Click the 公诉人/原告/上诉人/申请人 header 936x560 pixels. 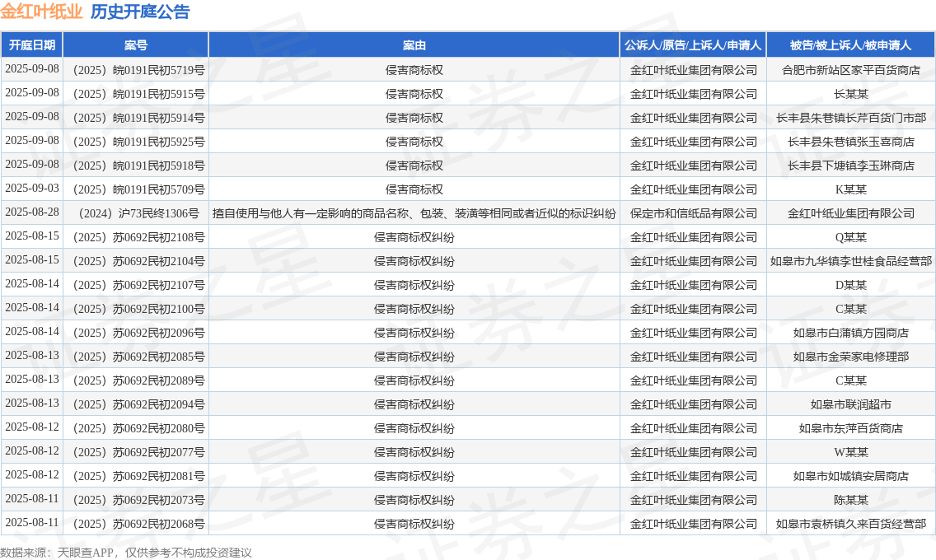[x=693, y=45]
